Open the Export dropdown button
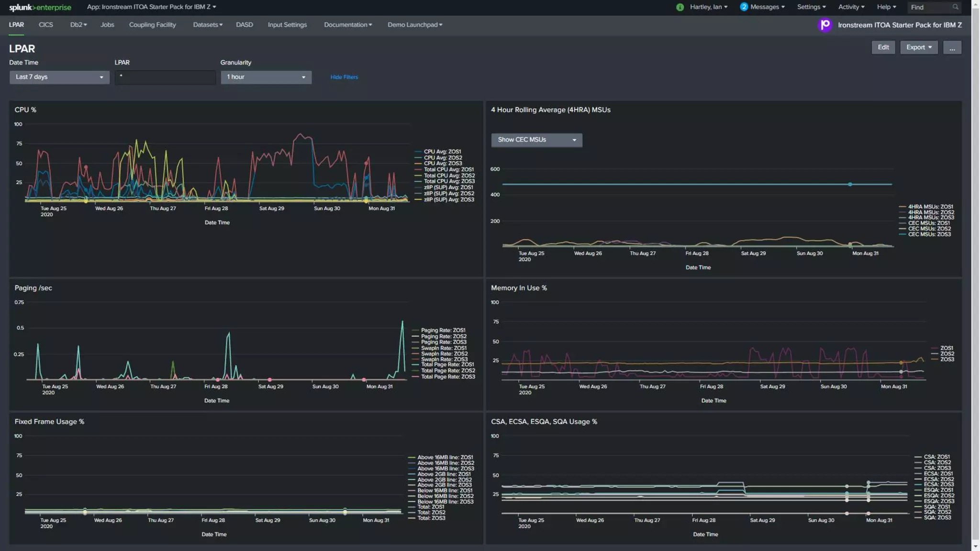This screenshot has width=980, height=551. (918, 47)
